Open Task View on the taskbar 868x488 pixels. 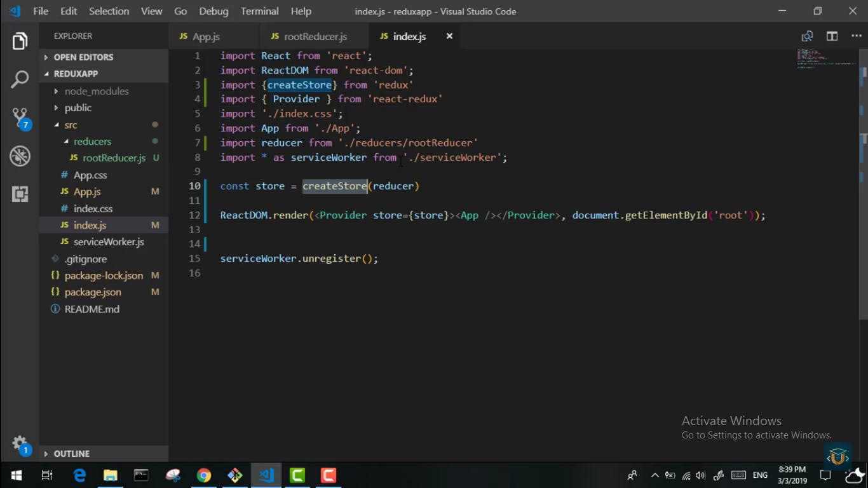click(x=47, y=475)
